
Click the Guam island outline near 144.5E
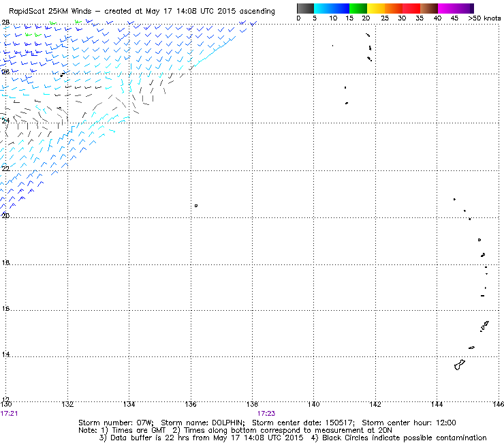pos(460,365)
